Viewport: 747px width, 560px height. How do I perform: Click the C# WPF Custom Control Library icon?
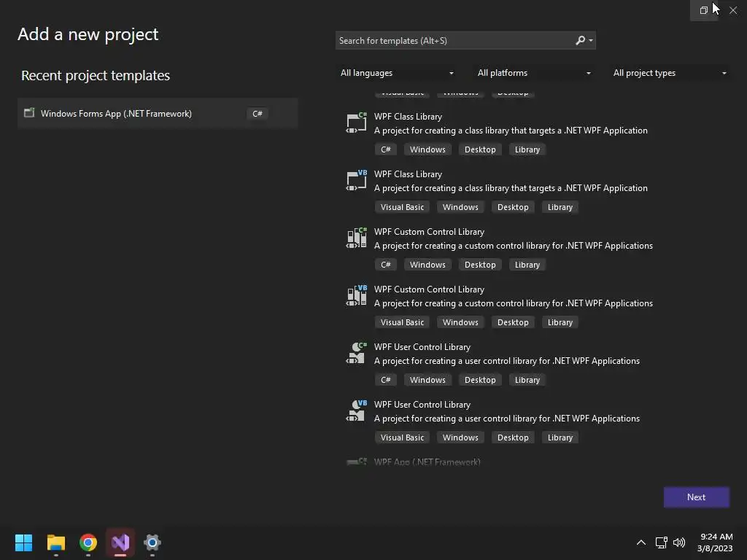(356, 238)
